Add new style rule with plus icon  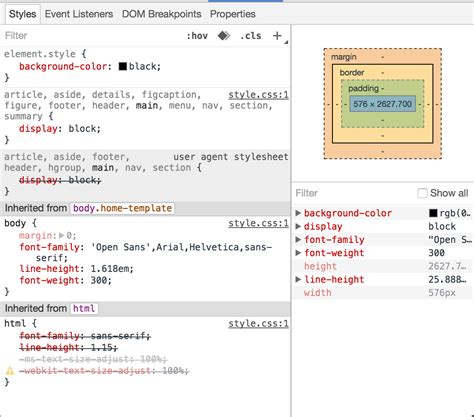pos(277,35)
